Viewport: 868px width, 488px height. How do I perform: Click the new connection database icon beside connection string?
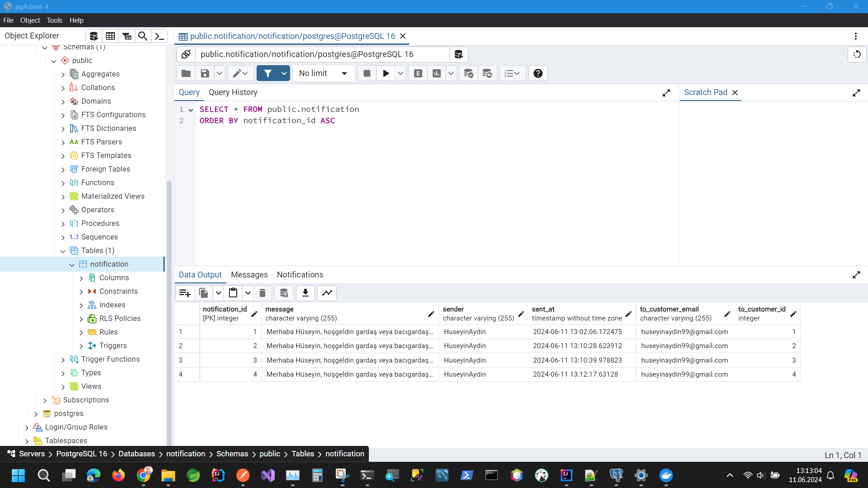[458, 54]
